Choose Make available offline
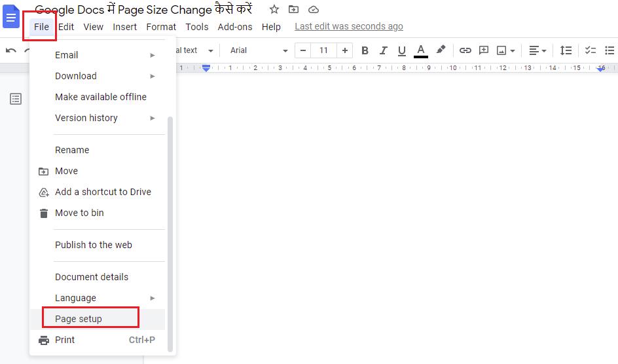This screenshot has height=364, width=618. (99, 97)
